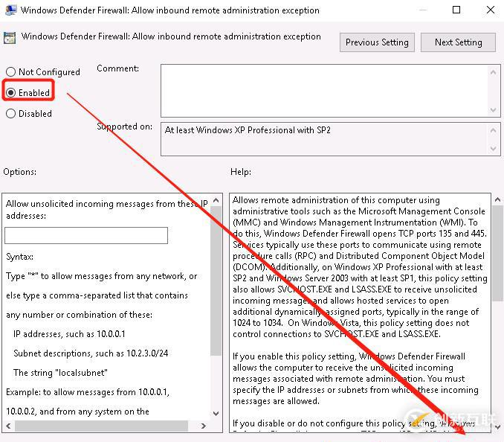
Task: Maximize the policy setting window
Action: coord(456,10)
